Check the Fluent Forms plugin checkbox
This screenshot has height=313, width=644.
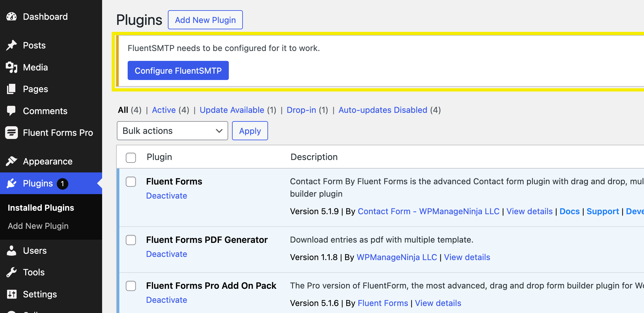coord(131,182)
